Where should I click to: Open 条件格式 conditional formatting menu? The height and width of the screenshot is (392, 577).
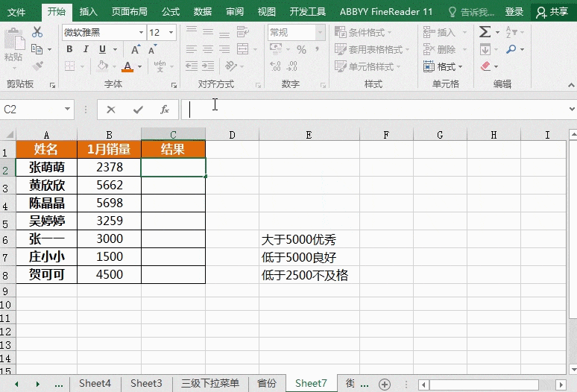(x=363, y=32)
